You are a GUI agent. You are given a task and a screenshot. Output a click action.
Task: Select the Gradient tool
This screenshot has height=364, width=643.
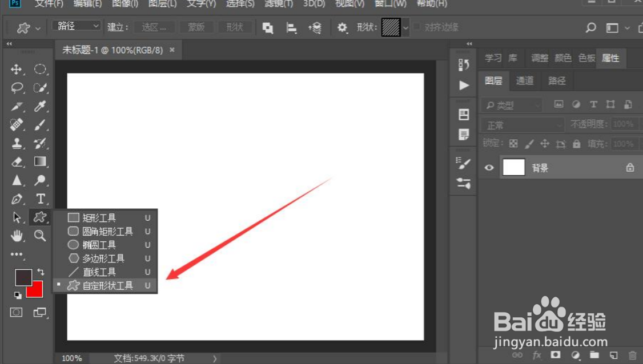[40, 161]
